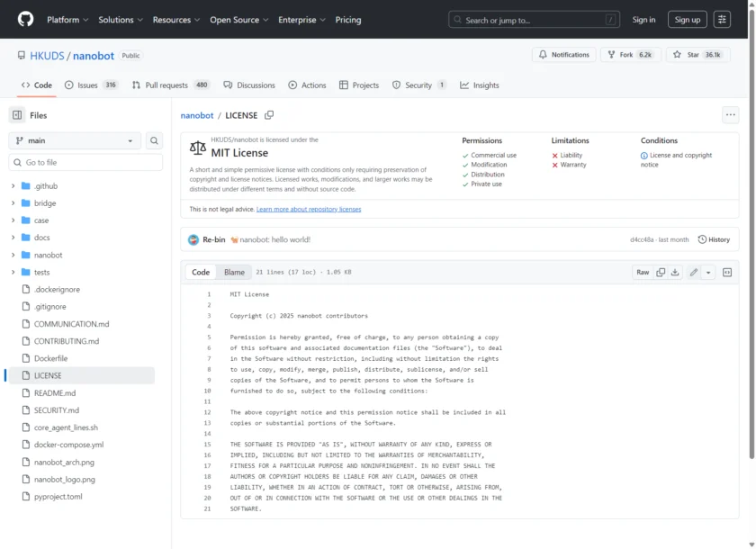Open the GitHub homepage logo

coord(25,19)
